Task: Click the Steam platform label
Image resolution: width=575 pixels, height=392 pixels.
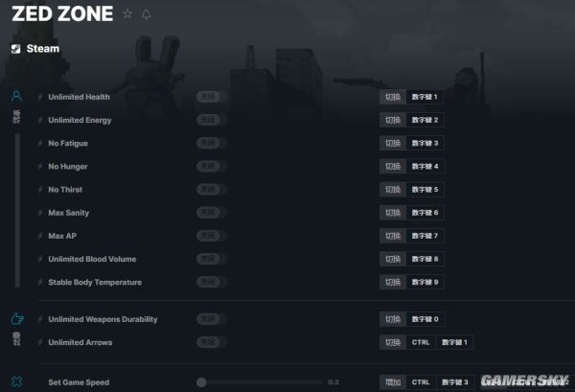Action: click(x=43, y=49)
